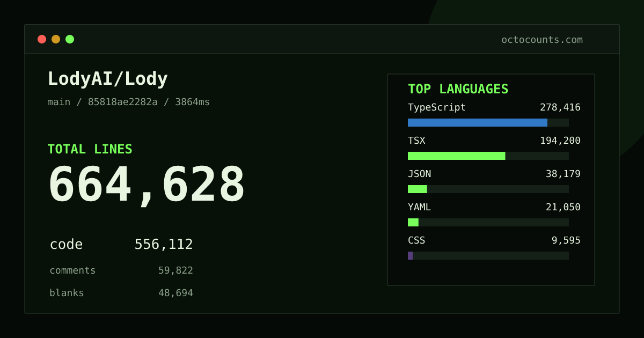This screenshot has width=644, height=338.
Task: Select the TypeScript value 278,416
Action: (560, 107)
